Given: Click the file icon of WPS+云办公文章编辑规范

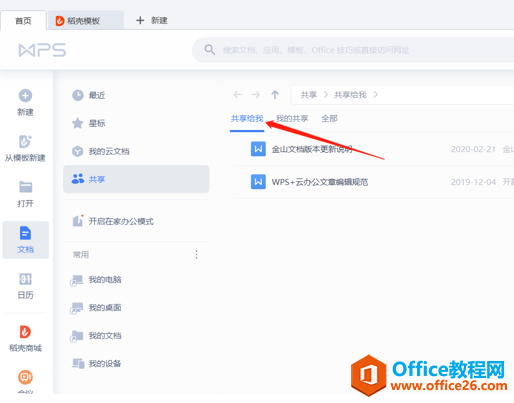Looking at the screenshot, I should (x=258, y=182).
